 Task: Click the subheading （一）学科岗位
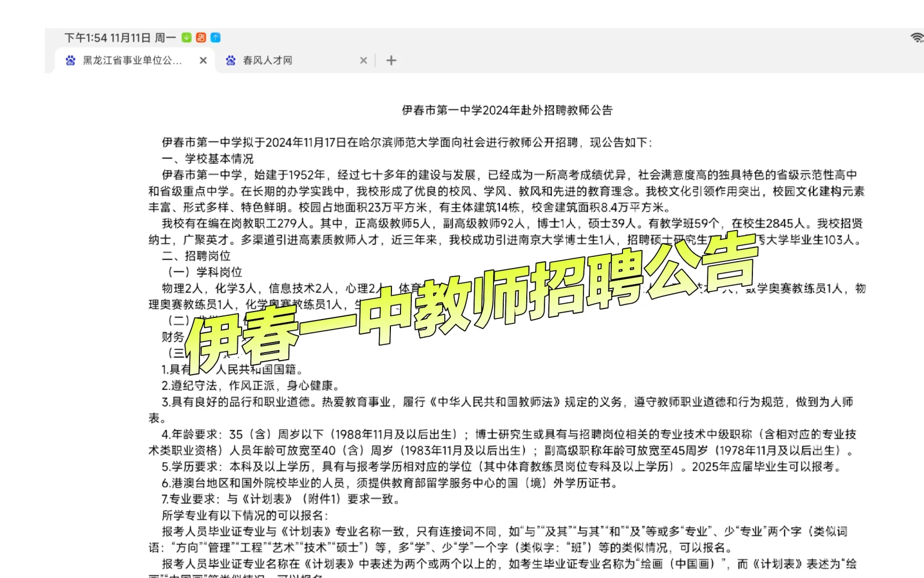pyautogui.click(x=202, y=272)
